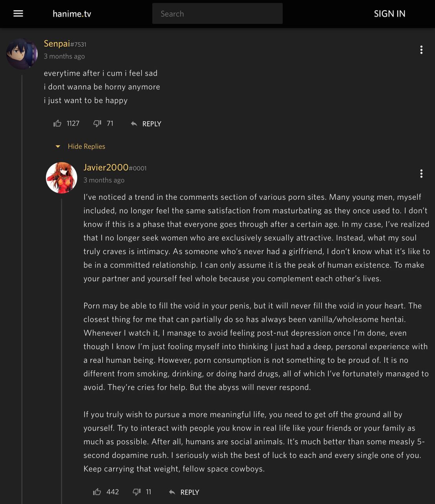Open Senpai username link

point(57,44)
